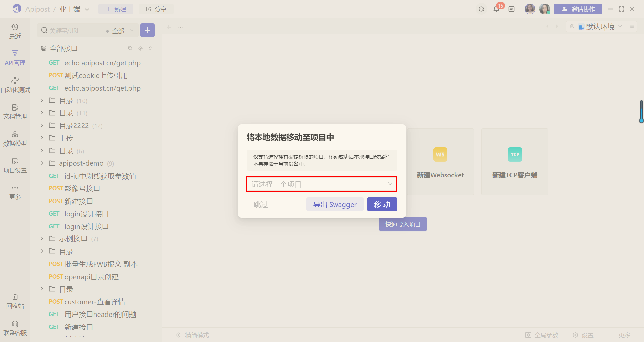Open the 更多 more options in sidebar

pos(15,192)
